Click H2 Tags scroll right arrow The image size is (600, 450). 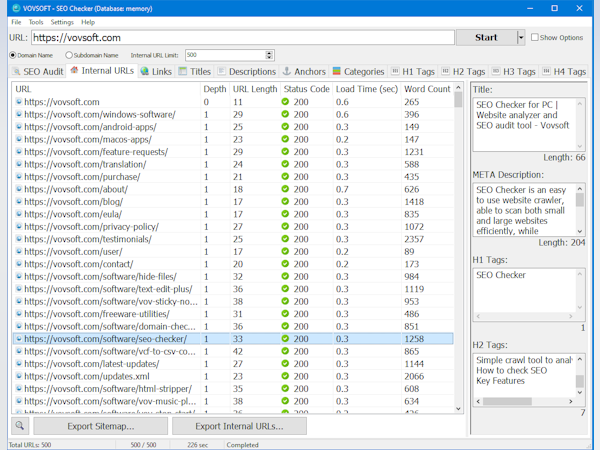point(571,401)
